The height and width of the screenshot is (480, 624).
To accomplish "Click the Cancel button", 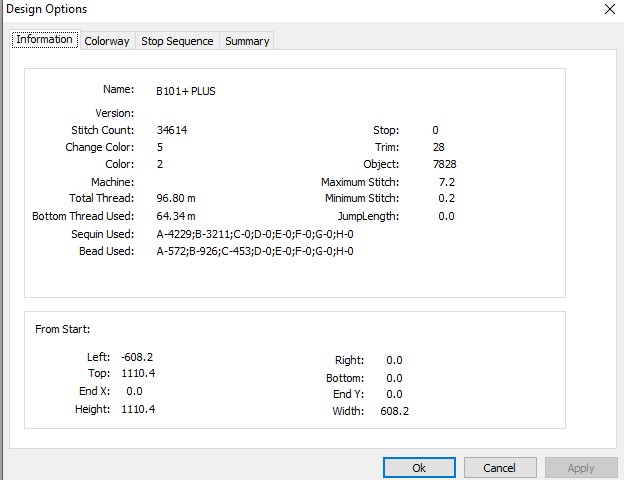I will [x=500, y=468].
